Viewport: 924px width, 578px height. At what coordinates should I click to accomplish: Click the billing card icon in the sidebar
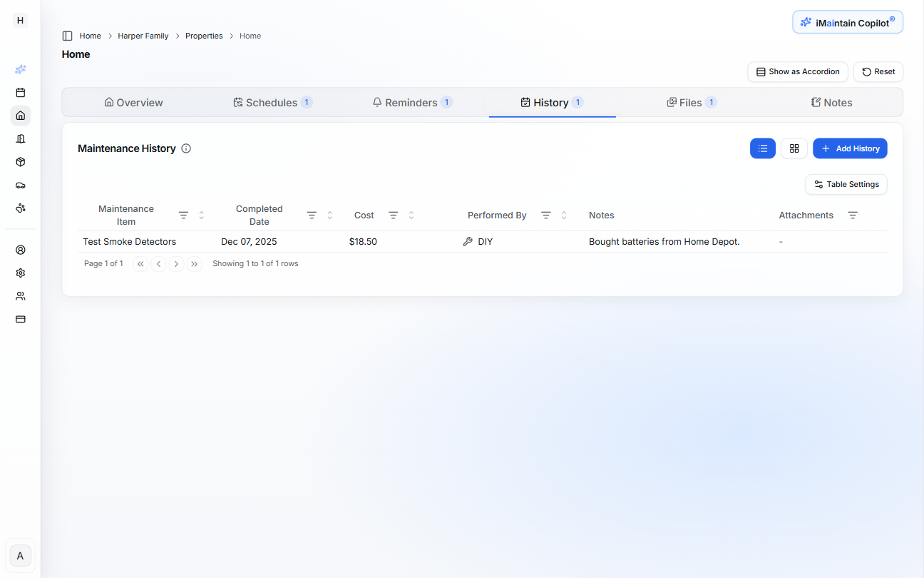coord(20,319)
